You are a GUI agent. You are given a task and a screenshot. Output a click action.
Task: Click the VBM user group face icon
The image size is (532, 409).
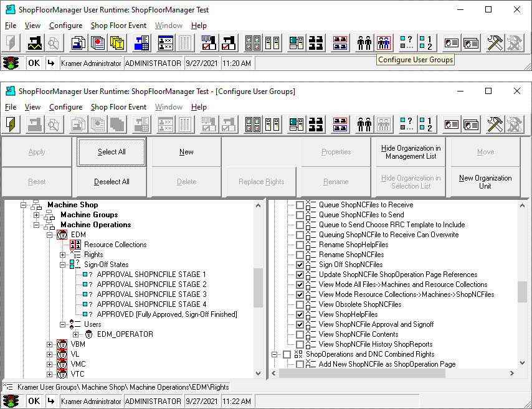click(x=62, y=344)
